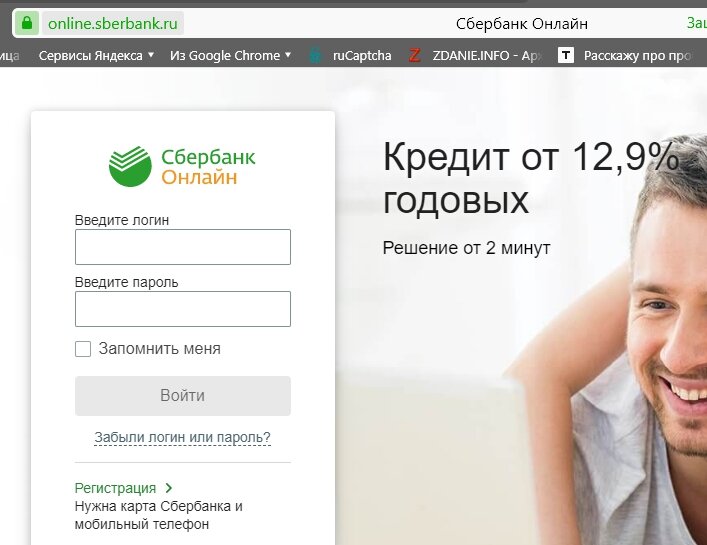This screenshot has width=707, height=545.
Task: Click the Нужна карта Сбербанка и мобильный телефон text
Action: coord(159,515)
